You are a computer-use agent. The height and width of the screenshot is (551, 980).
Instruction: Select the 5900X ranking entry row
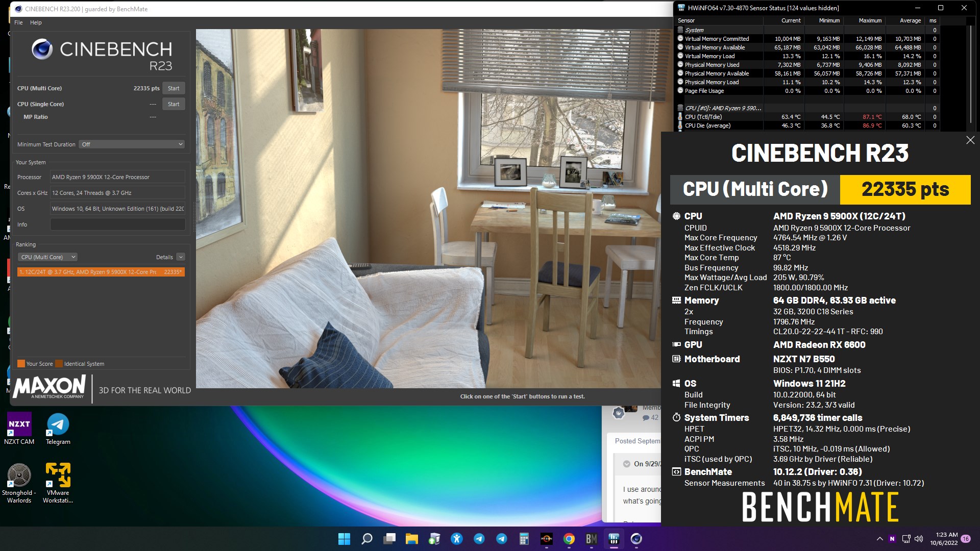pos(101,272)
